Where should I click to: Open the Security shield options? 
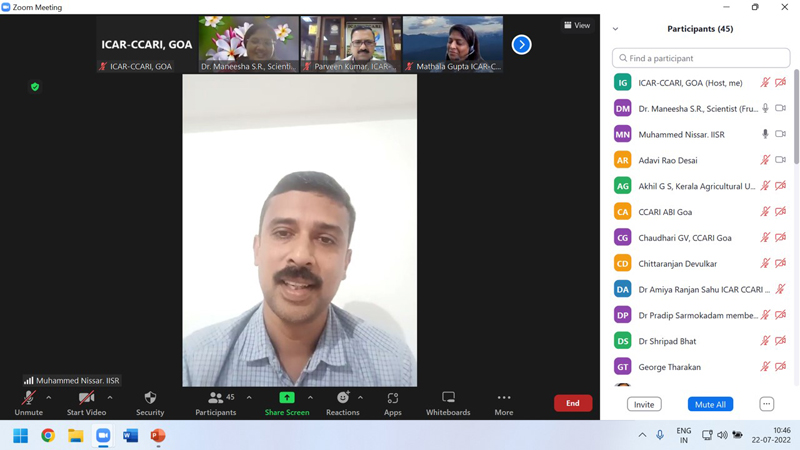150,397
